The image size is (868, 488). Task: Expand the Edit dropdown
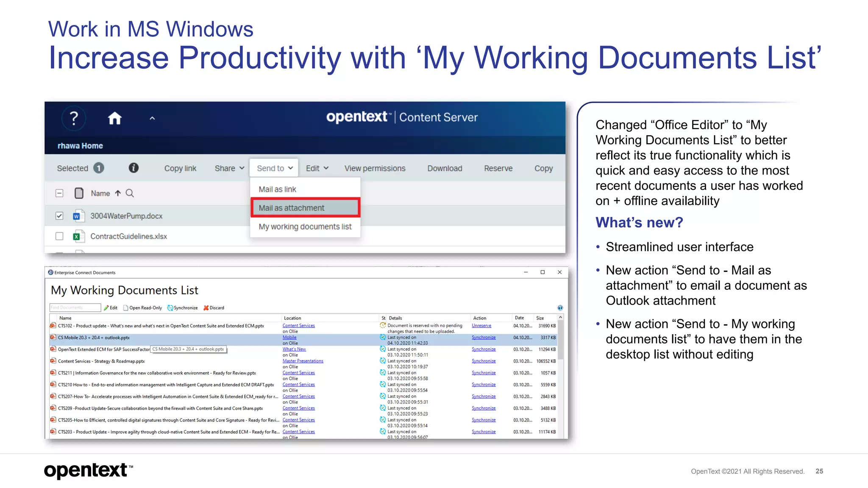[317, 168]
